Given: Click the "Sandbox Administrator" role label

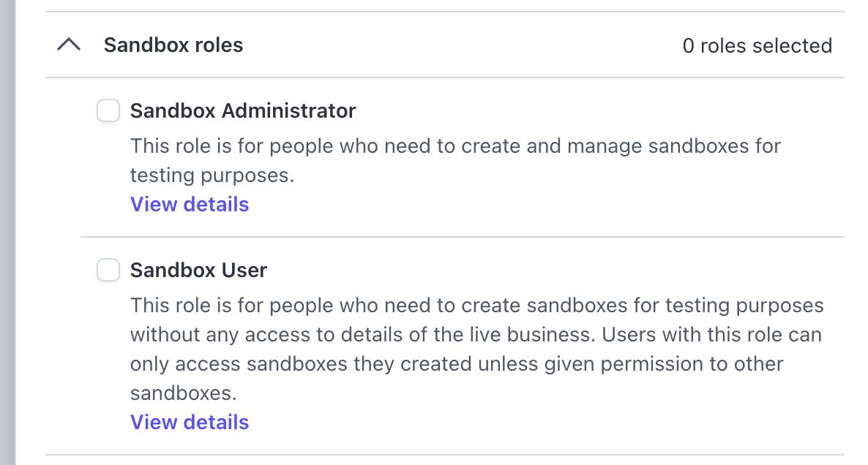Looking at the screenshot, I should tap(243, 111).
